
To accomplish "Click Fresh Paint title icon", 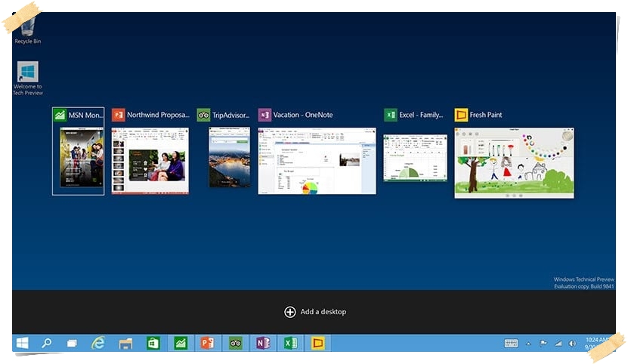I will [x=461, y=115].
